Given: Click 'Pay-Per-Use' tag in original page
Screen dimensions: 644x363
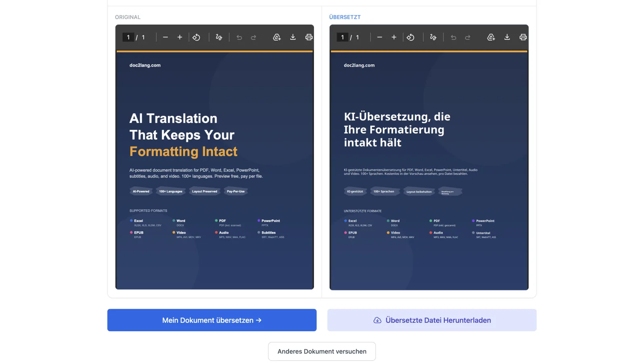Looking at the screenshot, I should click(236, 191).
